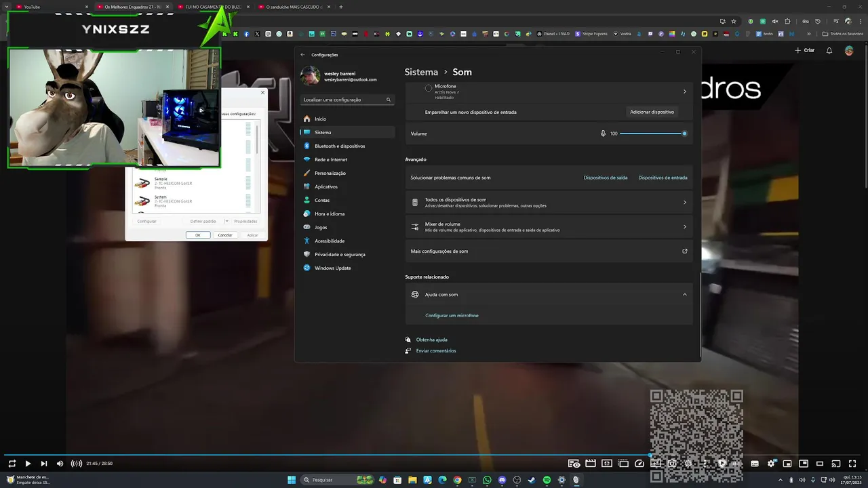This screenshot has width=868, height=488.
Task: Click Dispositivos de entrada troubleshoot link
Action: pos(663,178)
